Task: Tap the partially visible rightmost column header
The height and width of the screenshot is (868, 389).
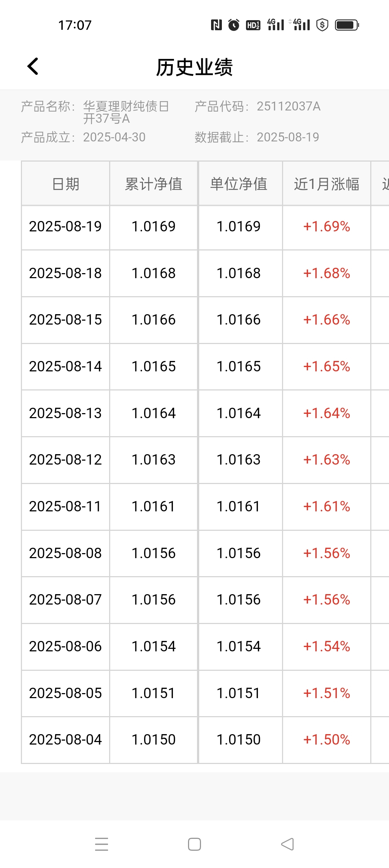Action: (x=380, y=184)
